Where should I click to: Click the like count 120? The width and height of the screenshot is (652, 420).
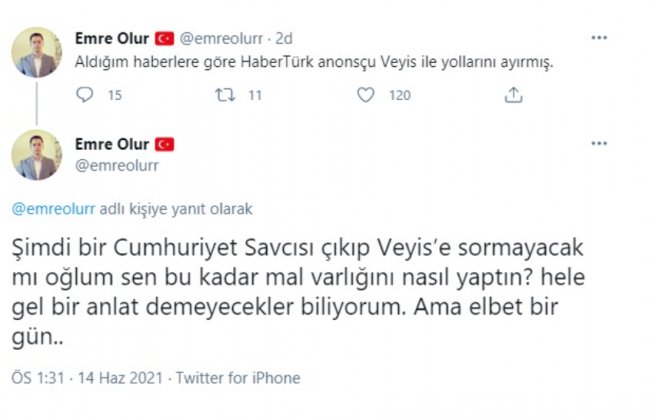pos(400,95)
